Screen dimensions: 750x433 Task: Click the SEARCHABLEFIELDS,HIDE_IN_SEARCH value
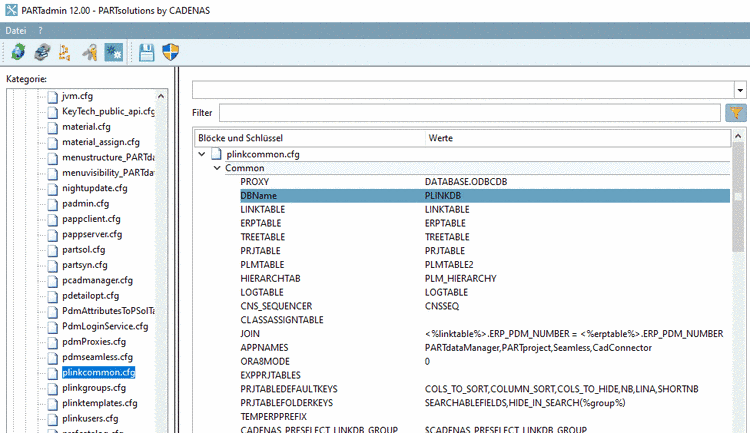point(525,403)
